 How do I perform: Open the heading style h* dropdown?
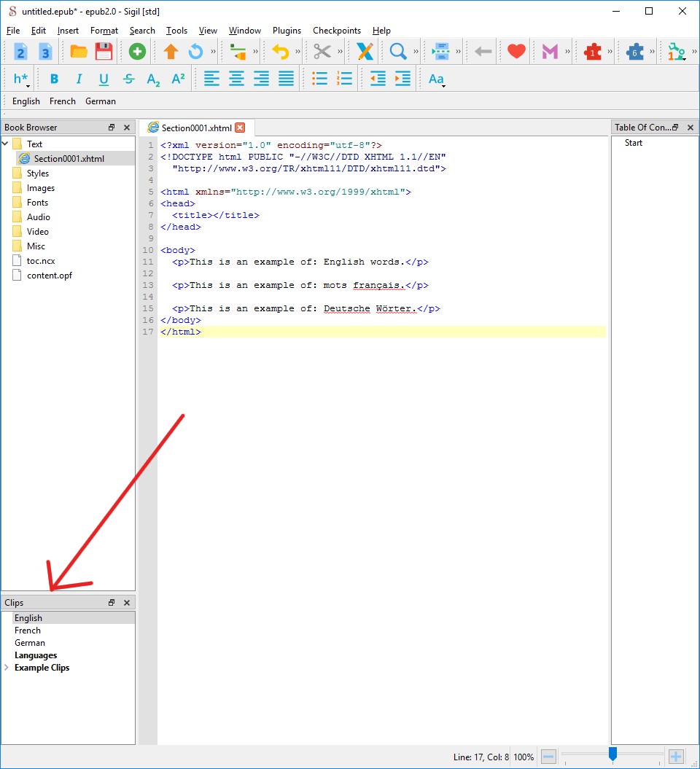tap(21, 79)
